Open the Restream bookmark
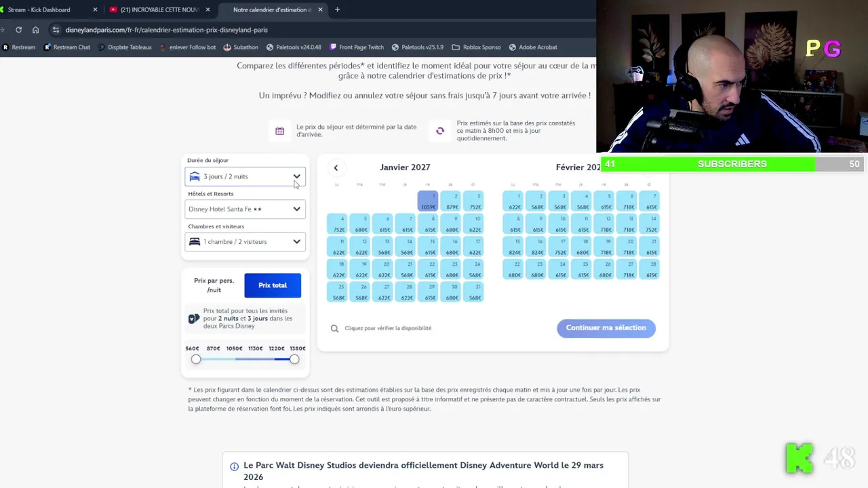 pos(19,47)
